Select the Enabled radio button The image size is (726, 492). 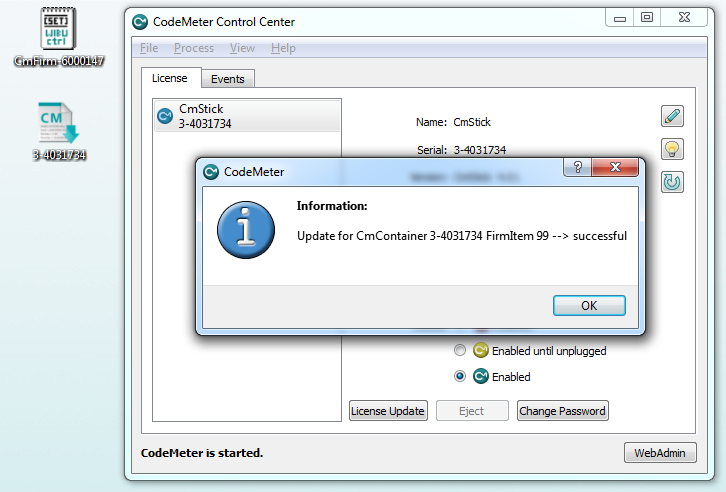click(460, 376)
